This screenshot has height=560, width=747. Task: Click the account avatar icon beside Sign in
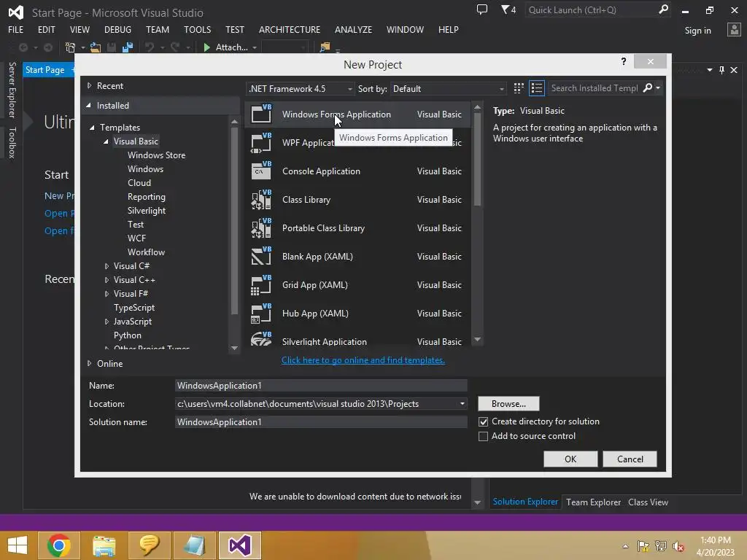(x=734, y=29)
